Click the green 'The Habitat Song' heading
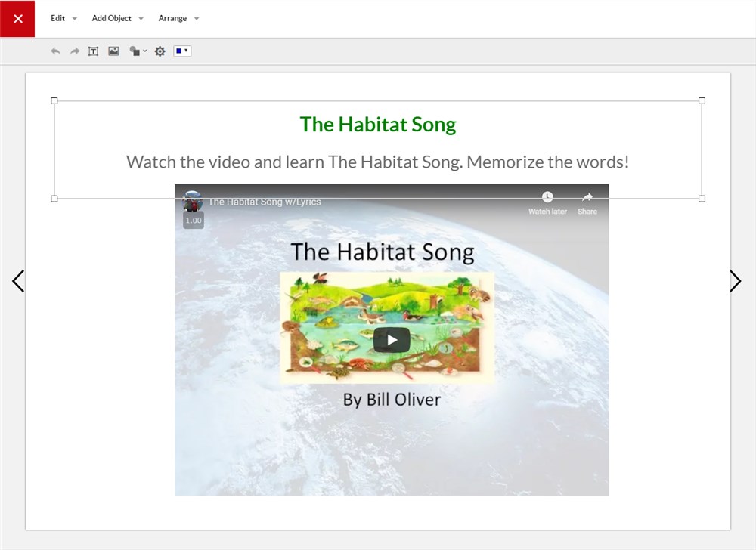 tap(378, 124)
